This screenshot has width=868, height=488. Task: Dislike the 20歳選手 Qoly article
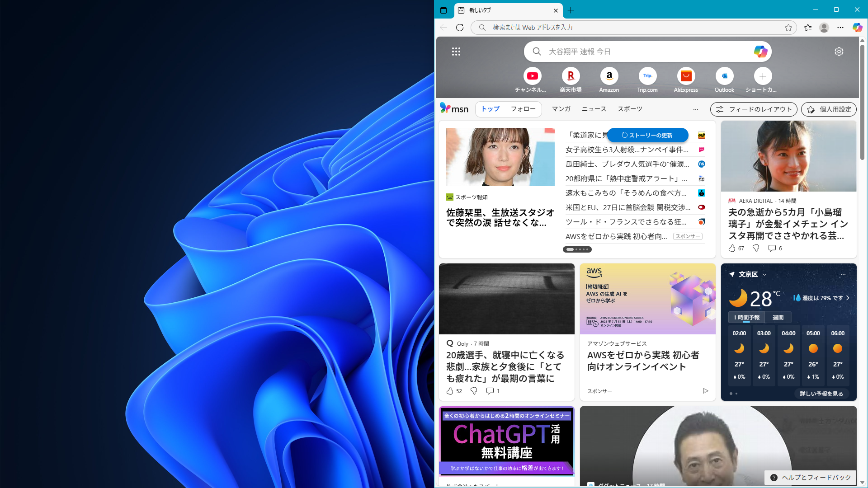474,391
